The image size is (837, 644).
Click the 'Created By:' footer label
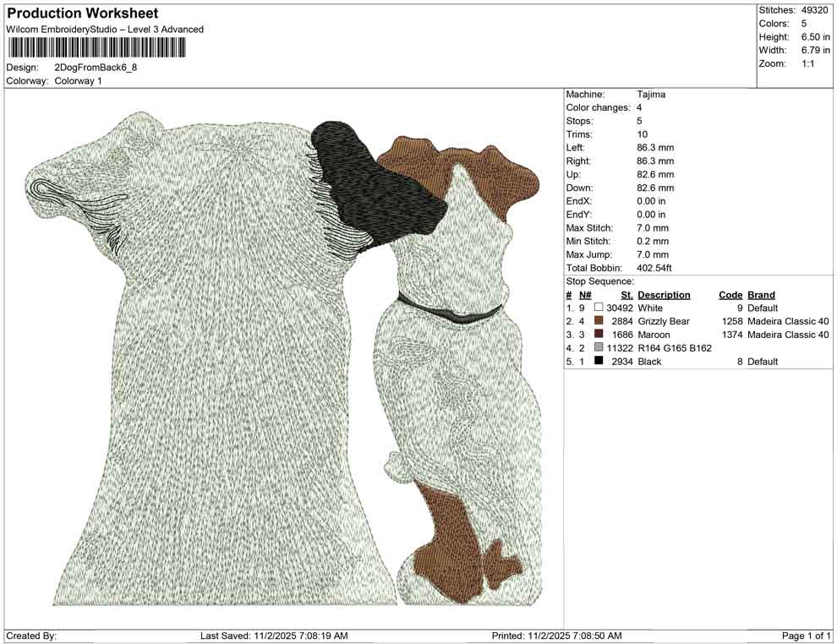31,636
